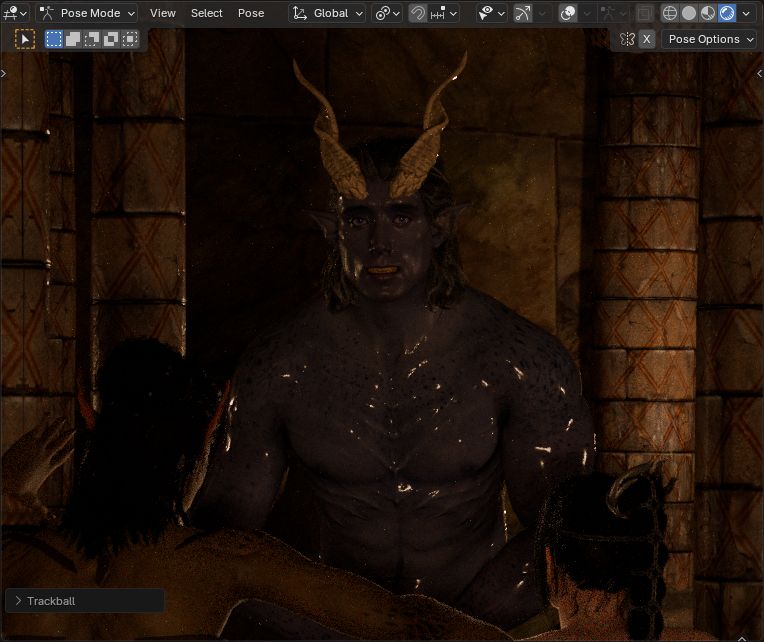Viewport: 764px width, 642px height.
Task: Toggle X-ray display
Action: pos(644,13)
